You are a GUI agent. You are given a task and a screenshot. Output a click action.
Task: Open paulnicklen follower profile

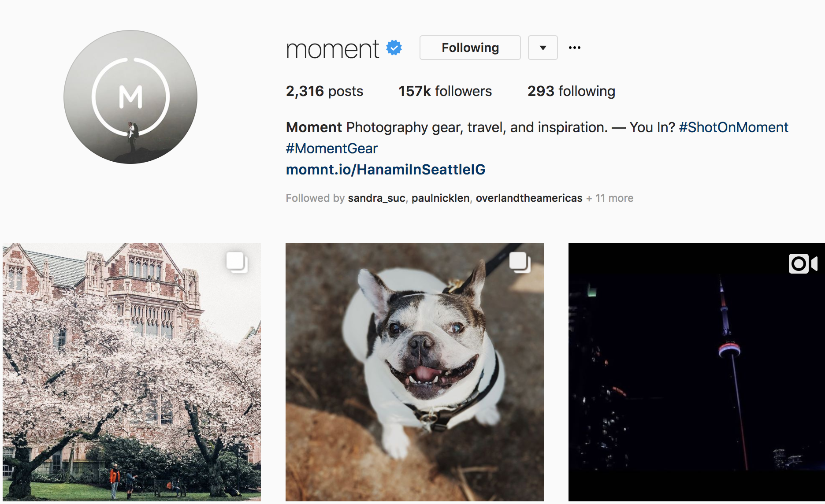tap(441, 198)
